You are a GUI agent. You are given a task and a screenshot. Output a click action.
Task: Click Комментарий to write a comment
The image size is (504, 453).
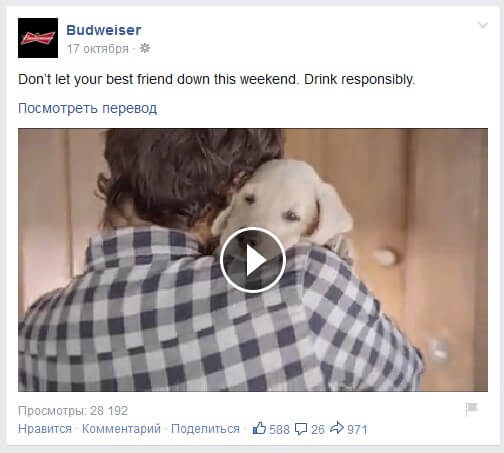tap(121, 429)
